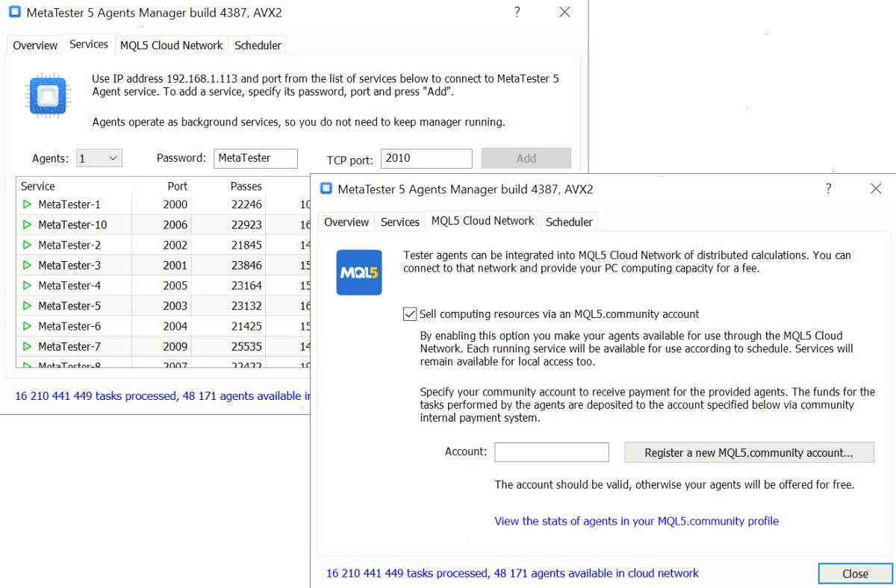Click title bar app icon of front Cloud Network window

326,189
